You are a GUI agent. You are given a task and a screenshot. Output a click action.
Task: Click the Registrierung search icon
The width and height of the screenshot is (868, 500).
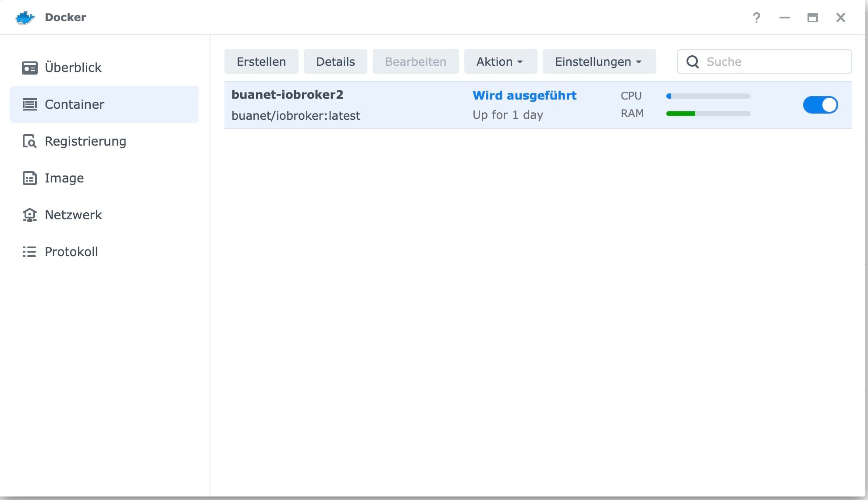(29, 141)
